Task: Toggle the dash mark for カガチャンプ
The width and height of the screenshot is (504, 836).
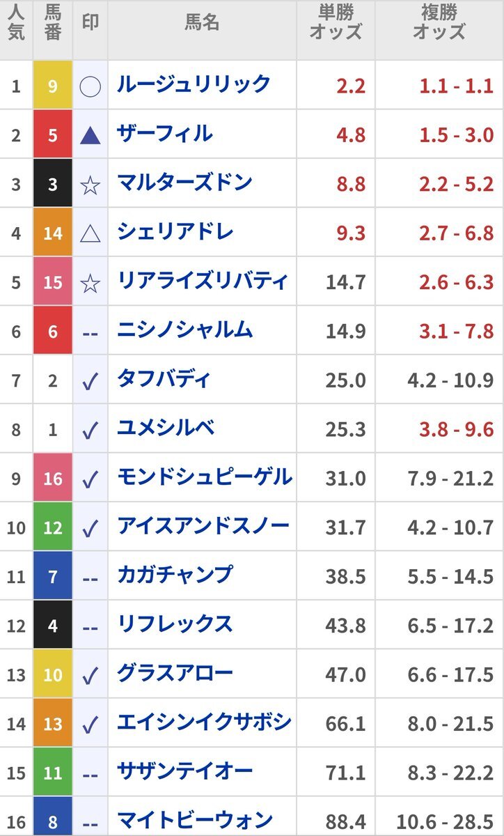Action: pos(90,578)
